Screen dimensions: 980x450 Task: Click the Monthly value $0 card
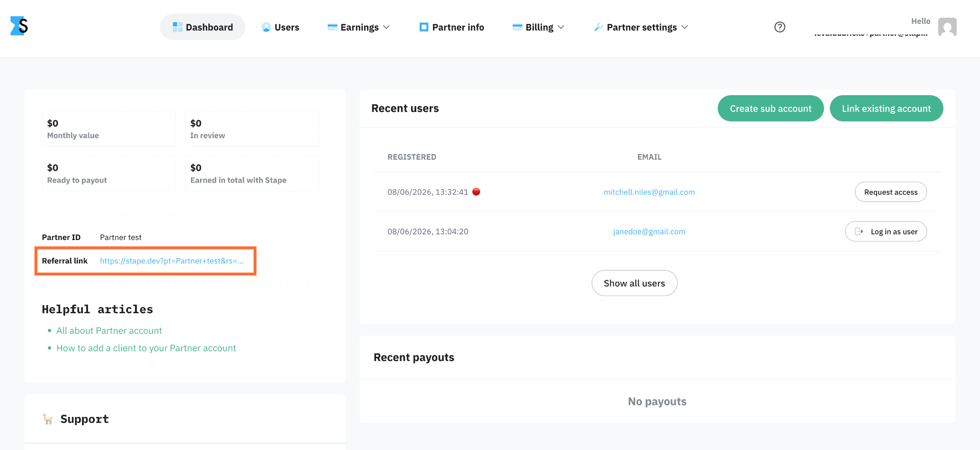coord(109,129)
